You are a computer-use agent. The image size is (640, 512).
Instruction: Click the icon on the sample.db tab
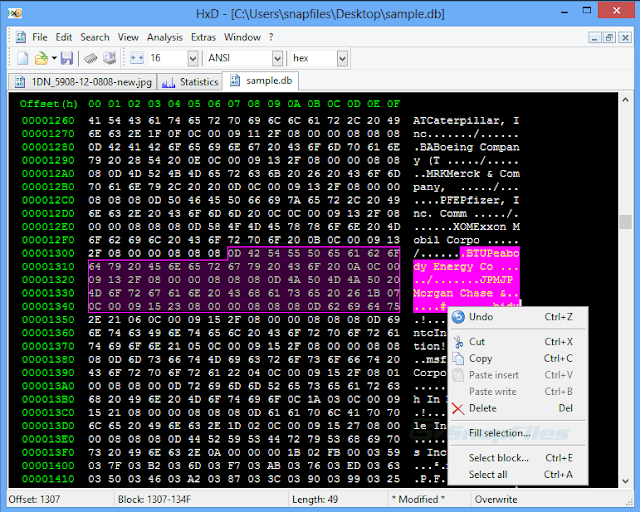[235, 80]
